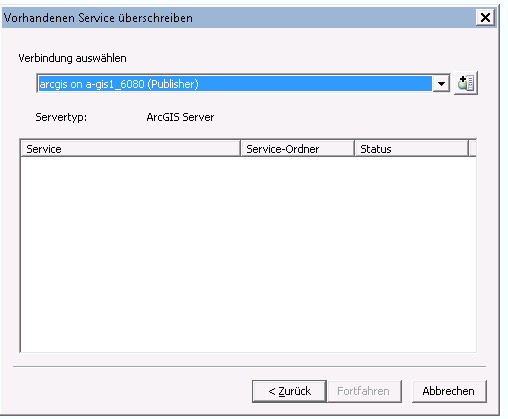Click the Servertyp: label
Image resolution: width=508 pixels, height=419 pixels.
61,117
